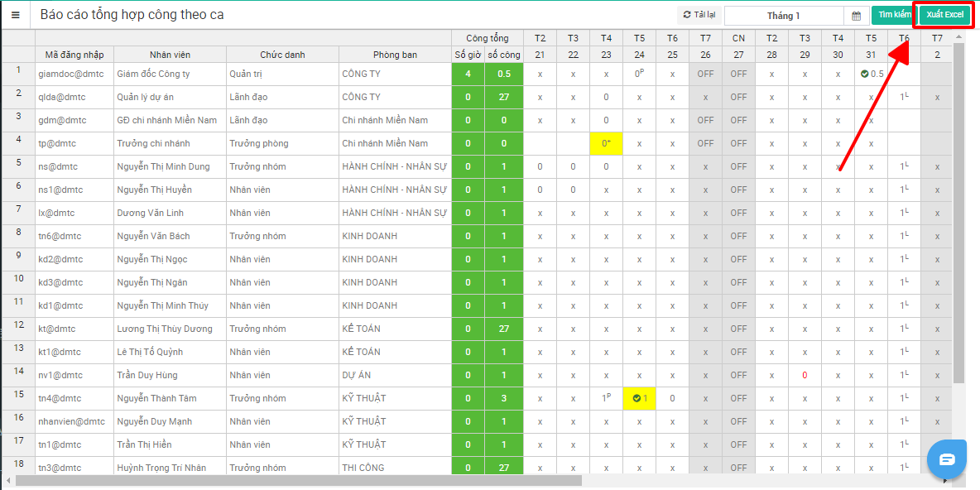Open the calendar month picker icon
The height and width of the screenshot is (490, 980).
[856, 16]
